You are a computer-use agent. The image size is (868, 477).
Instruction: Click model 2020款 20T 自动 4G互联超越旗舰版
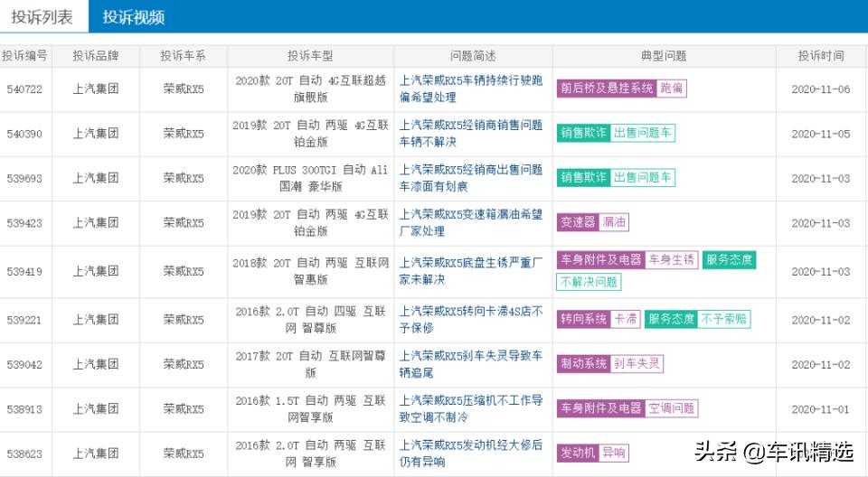[x=310, y=89]
